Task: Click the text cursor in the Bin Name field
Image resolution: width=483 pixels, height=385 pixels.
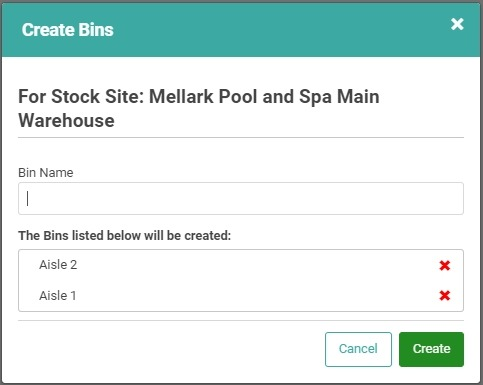Action: (27, 199)
